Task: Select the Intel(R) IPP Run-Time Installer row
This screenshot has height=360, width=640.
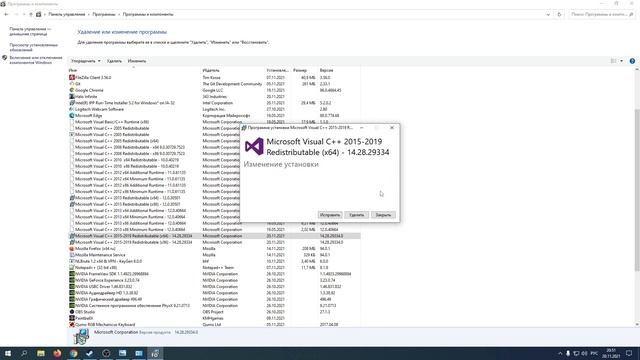Action: coord(214,103)
